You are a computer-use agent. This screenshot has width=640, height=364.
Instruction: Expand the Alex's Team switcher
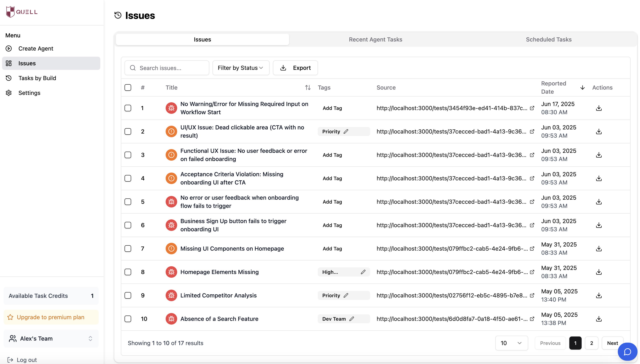coord(51,339)
